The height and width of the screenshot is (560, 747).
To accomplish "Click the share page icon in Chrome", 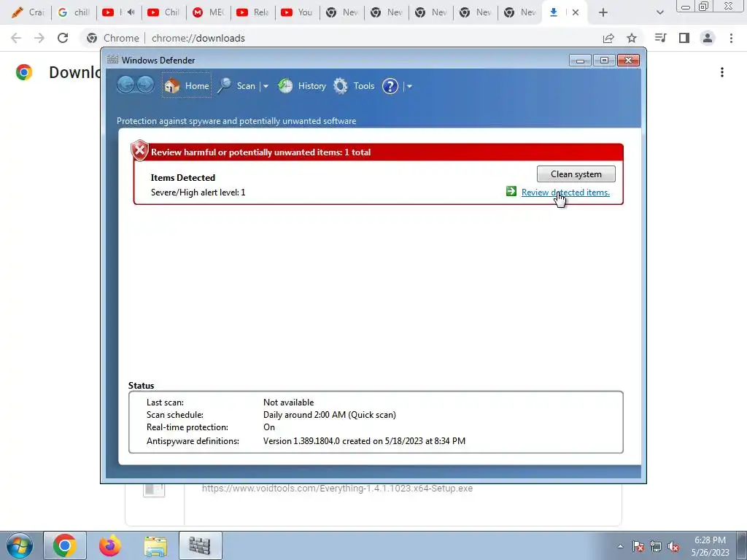I will point(608,38).
